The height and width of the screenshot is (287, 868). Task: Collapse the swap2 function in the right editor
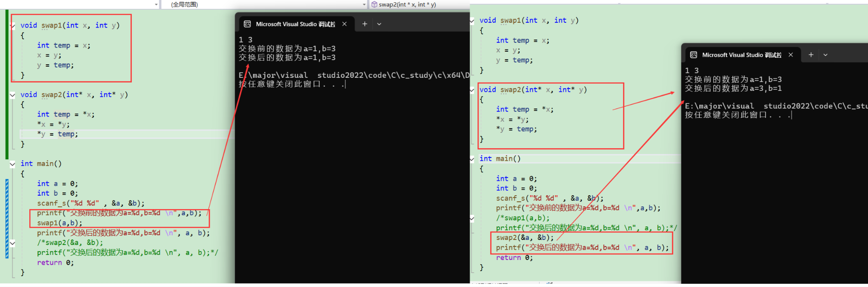pos(472,90)
